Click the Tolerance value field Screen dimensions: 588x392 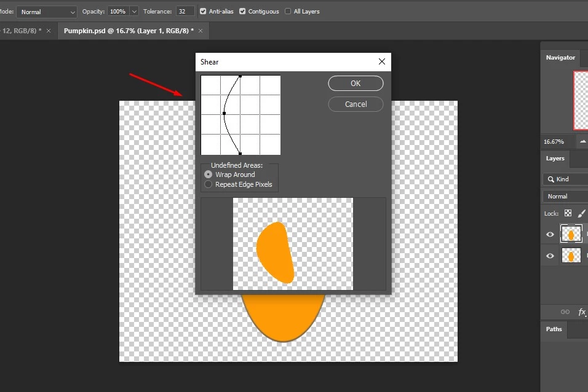coord(185,11)
